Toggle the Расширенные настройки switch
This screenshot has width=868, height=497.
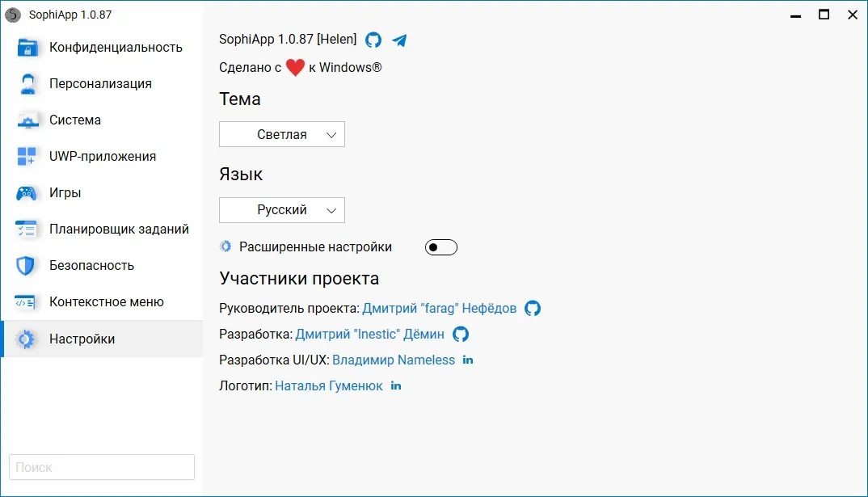(441, 247)
